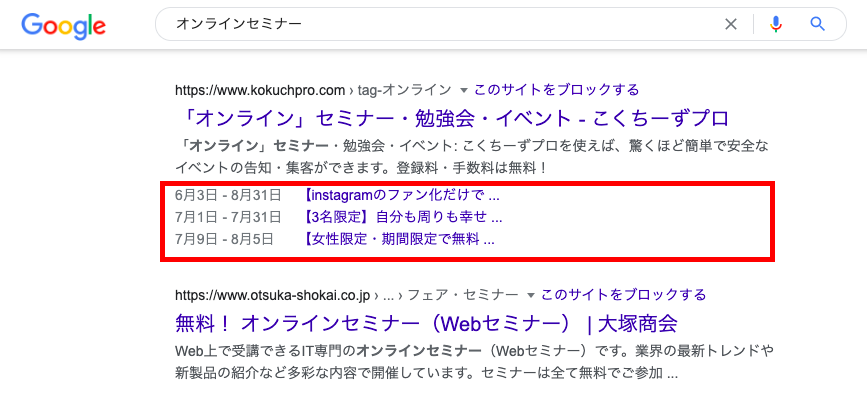This screenshot has width=867, height=397.
Task: Open the【instagramのファン化だけで event link
Action: coord(401,195)
